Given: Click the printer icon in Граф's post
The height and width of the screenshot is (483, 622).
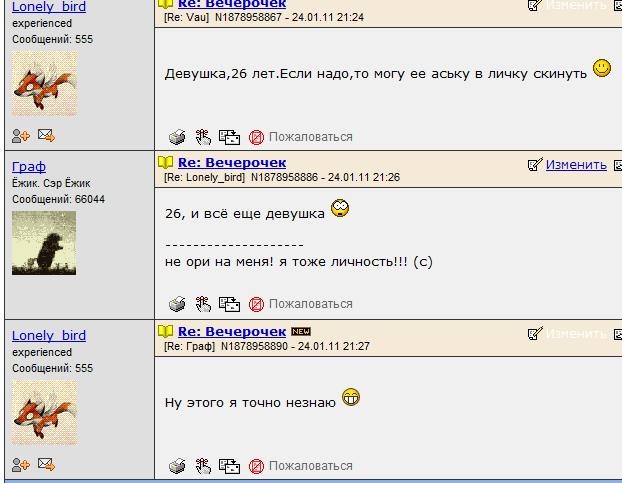Looking at the screenshot, I should (x=177, y=304).
